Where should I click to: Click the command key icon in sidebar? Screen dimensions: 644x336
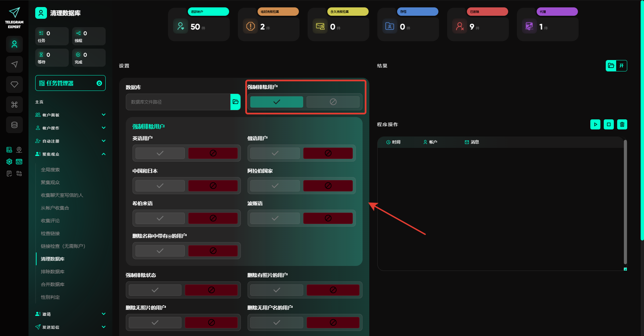point(14,105)
